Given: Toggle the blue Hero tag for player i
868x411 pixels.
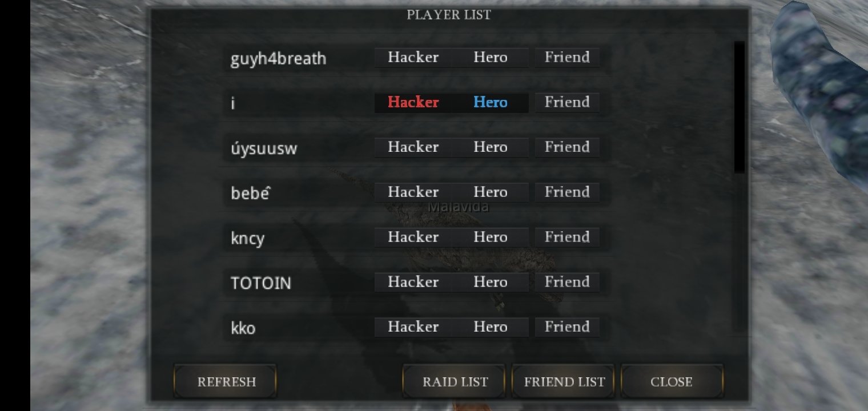Looking at the screenshot, I should point(490,103).
